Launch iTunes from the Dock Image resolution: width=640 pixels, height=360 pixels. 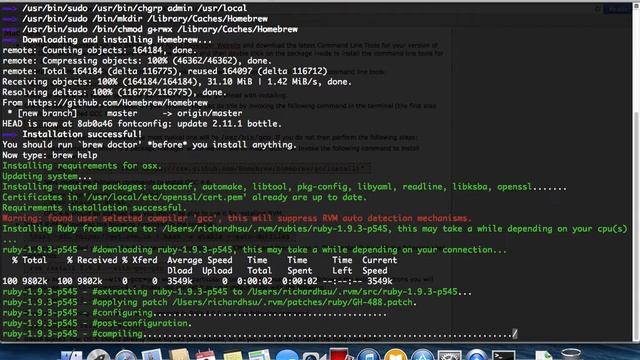coord(368,354)
